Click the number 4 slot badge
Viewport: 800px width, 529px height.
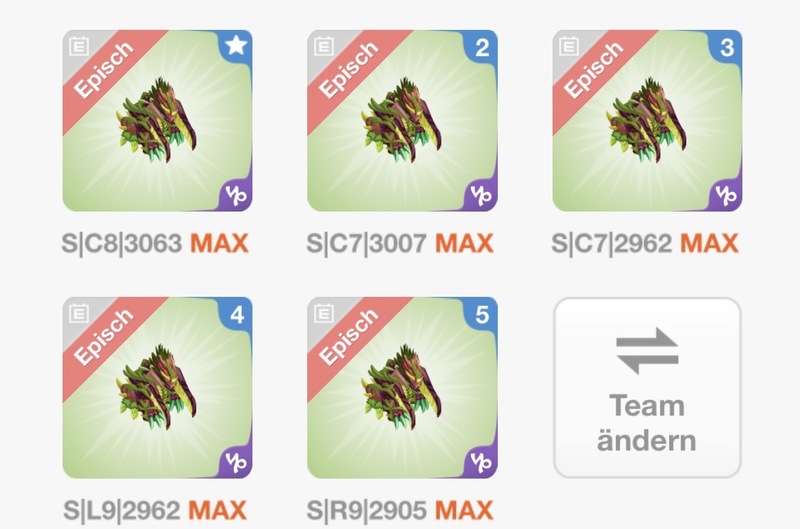(x=236, y=315)
